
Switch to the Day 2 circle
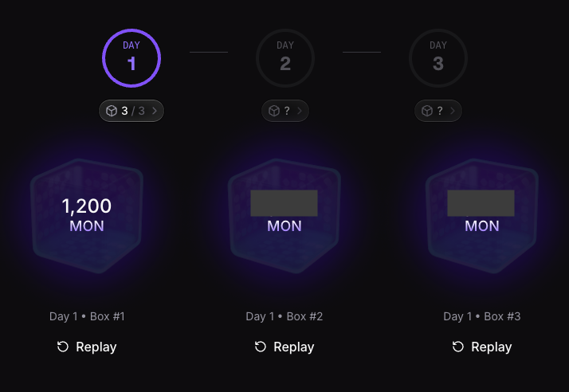coord(285,58)
